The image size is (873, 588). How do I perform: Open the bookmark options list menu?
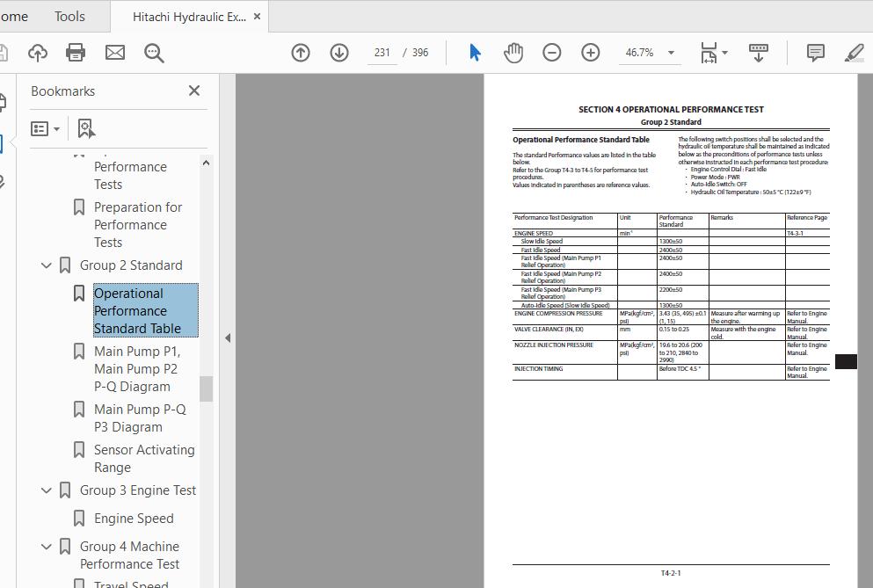click(x=45, y=129)
